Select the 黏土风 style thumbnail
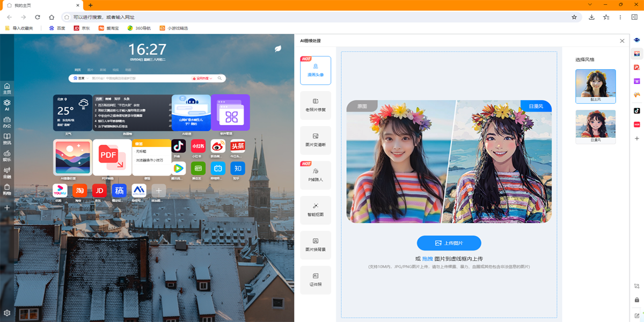Image resolution: width=644 pixels, height=322 pixels. coord(595,86)
